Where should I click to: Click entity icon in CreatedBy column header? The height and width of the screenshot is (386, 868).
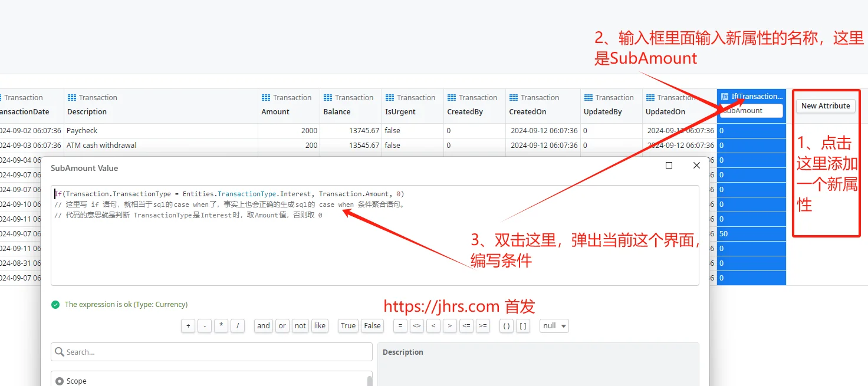point(452,97)
